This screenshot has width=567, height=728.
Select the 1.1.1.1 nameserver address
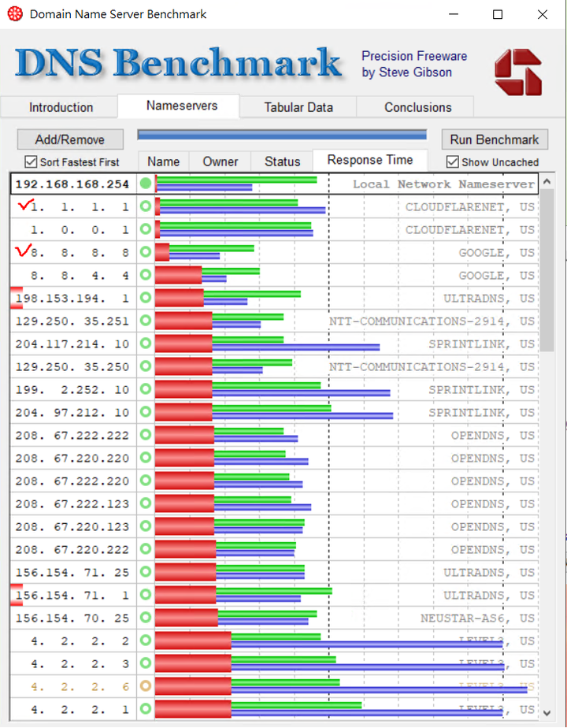(80, 207)
